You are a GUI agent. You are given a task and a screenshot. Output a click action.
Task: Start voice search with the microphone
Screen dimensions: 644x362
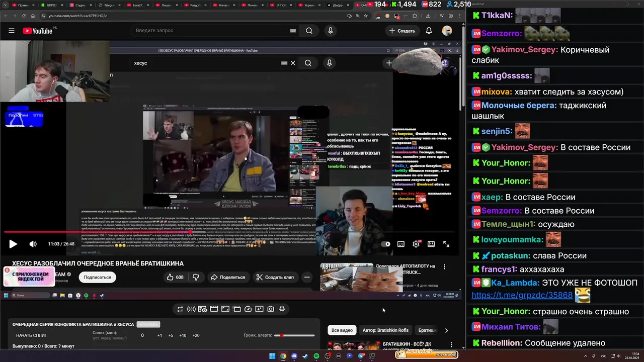pyautogui.click(x=330, y=31)
